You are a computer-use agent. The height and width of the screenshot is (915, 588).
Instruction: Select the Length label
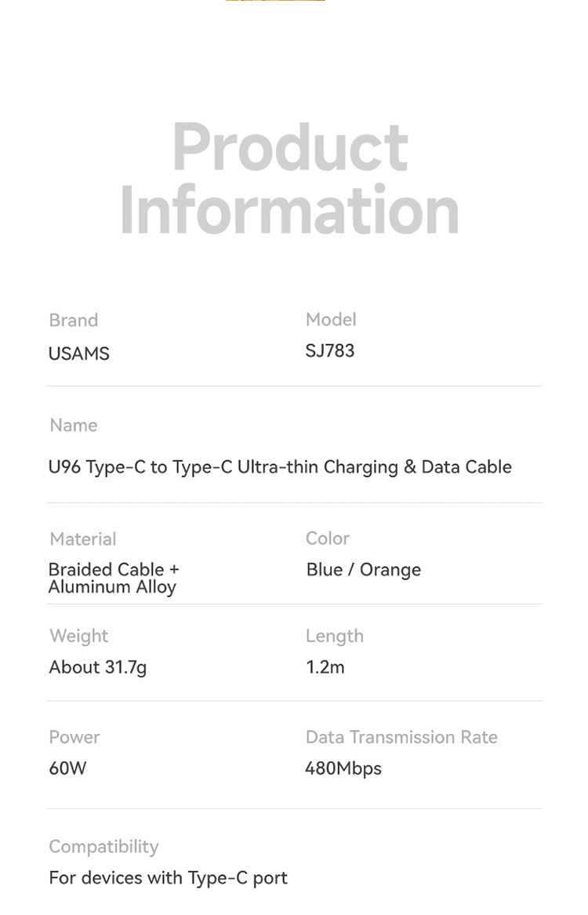(335, 636)
